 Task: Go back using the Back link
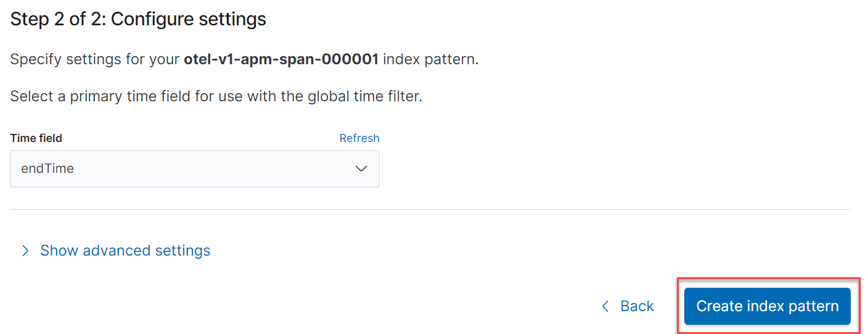(637, 306)
